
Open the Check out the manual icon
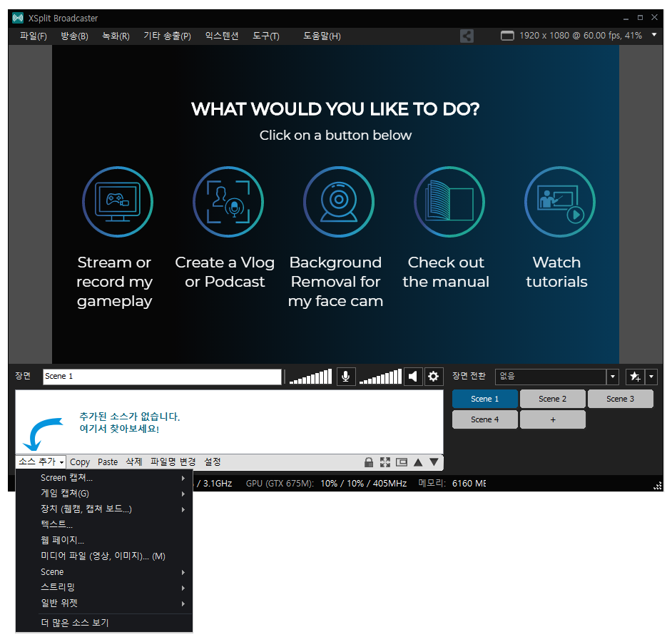pyautogui.click(x=449, y=202)
